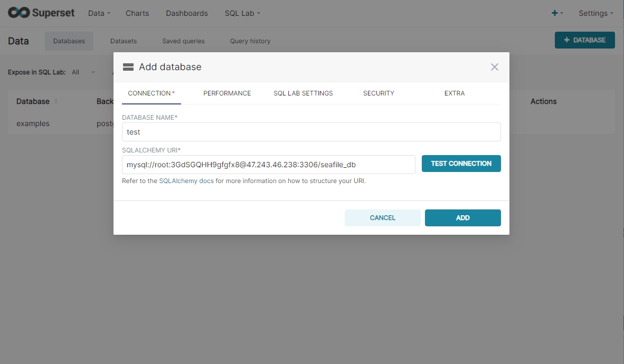Click the Add button
The width and height of the screenshot is (624, 364).
(x=462, y=218)
